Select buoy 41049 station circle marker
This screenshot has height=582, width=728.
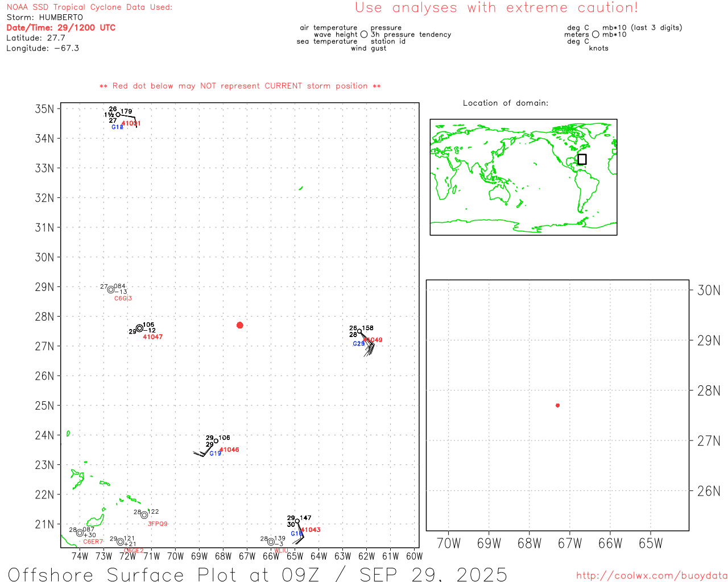coord(359,331)
